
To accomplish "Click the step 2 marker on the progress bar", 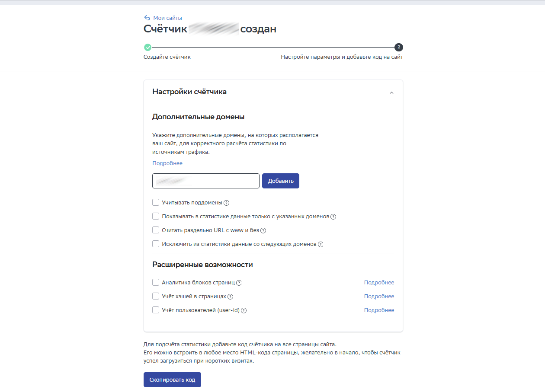I will (x=398, y=47).
